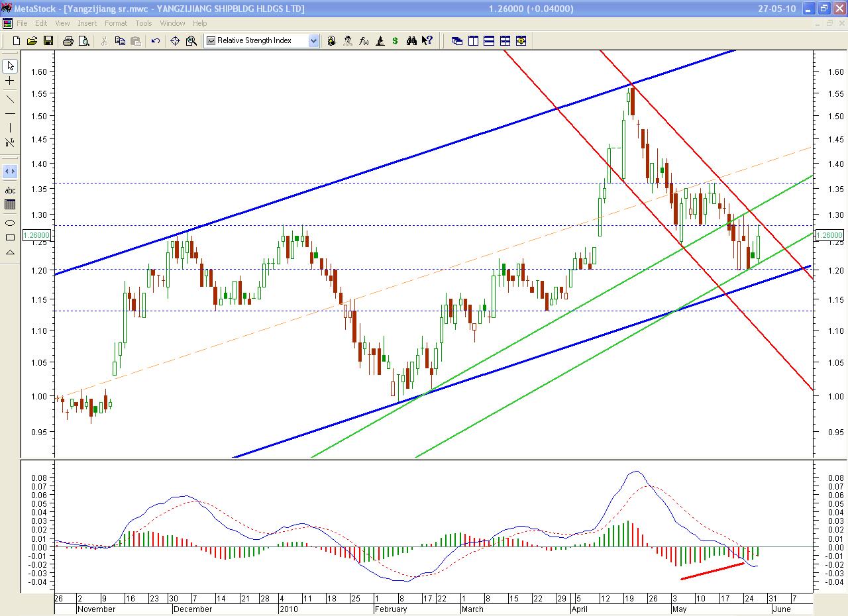The width and height of the screenshot is (848, 616).
Task: Select the ellipse drawing tool
Action: pos(10,223)
